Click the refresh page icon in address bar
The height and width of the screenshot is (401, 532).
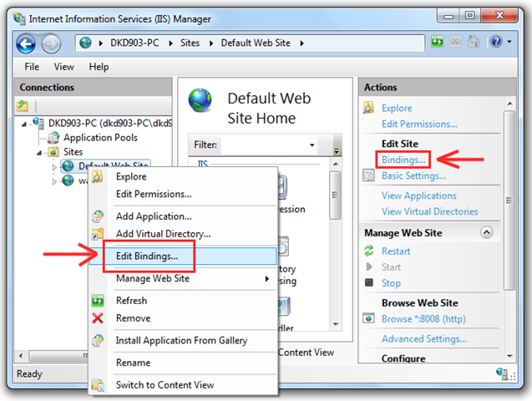[438, 42]
